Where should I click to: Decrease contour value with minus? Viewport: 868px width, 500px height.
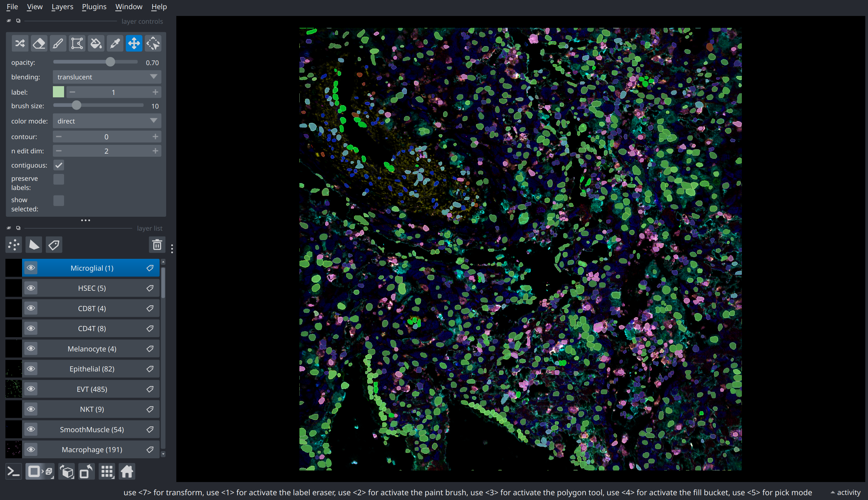tap(59, 137)
